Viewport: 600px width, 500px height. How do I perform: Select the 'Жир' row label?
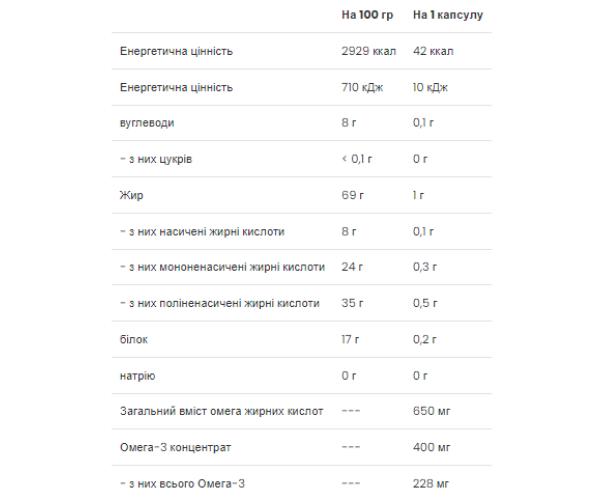click(132, 195)
